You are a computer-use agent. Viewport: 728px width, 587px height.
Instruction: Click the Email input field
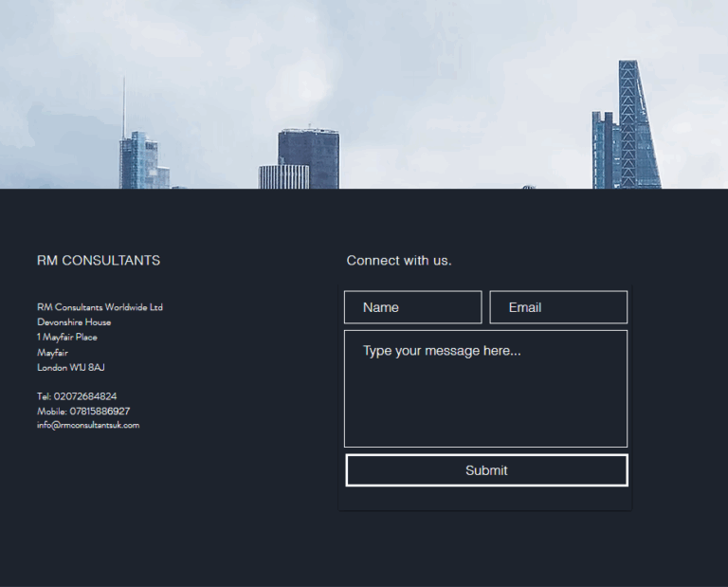pos(558,307)
